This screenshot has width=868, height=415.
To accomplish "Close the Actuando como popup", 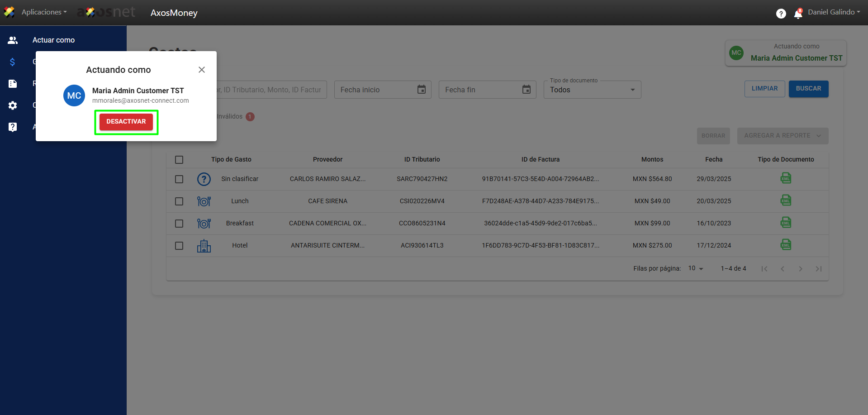I will [x=202, y=70].
